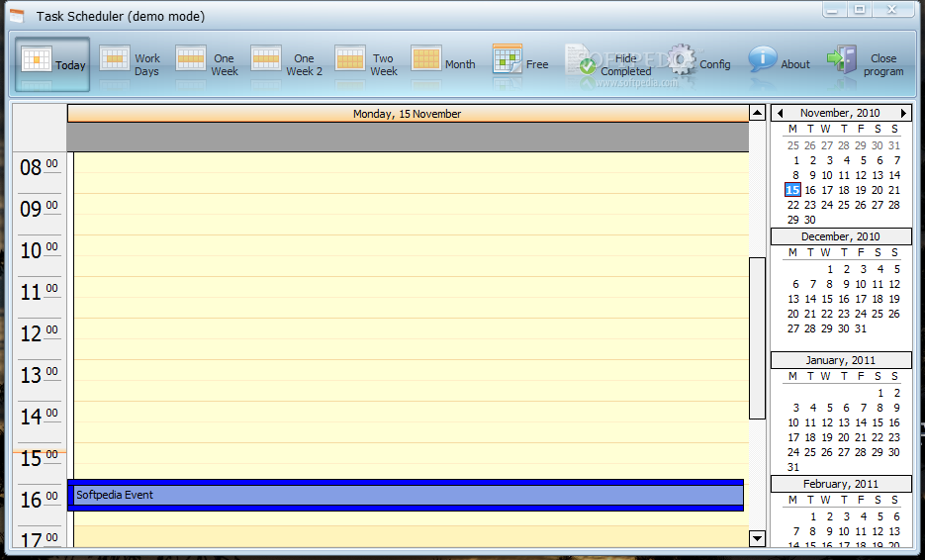The image size is (925, 560).
Task: Display the Two Week view
Action: 366,64
